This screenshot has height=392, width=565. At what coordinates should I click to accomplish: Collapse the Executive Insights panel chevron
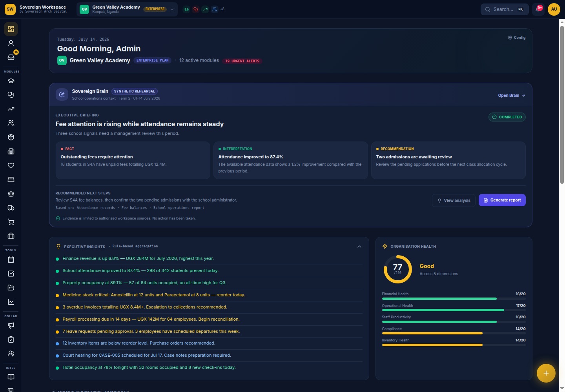359,247
